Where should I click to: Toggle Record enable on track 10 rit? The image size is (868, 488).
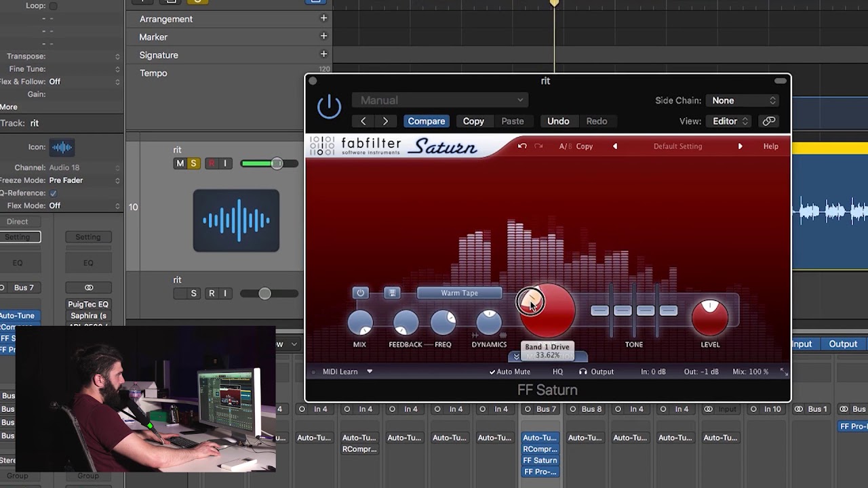click(212, 163)
